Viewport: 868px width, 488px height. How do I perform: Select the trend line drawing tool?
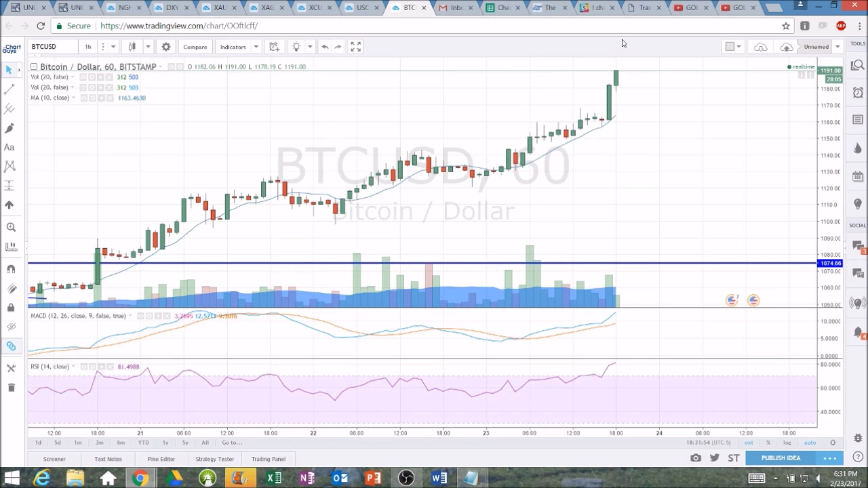point(9,89)
